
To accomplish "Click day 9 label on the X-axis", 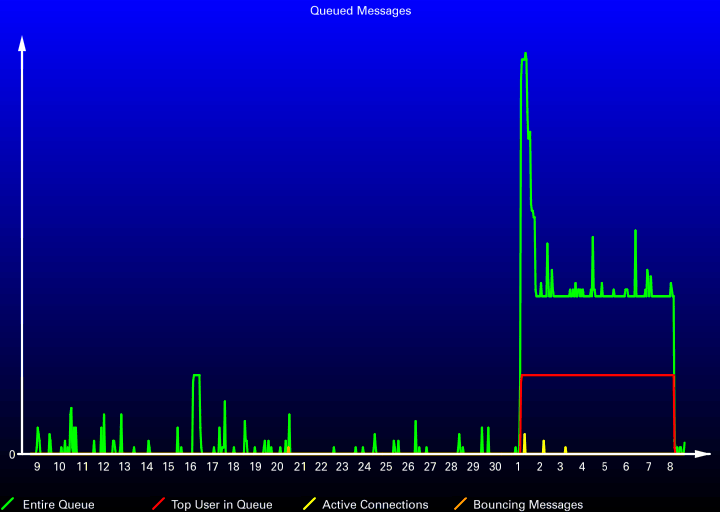I will (38, 467).
